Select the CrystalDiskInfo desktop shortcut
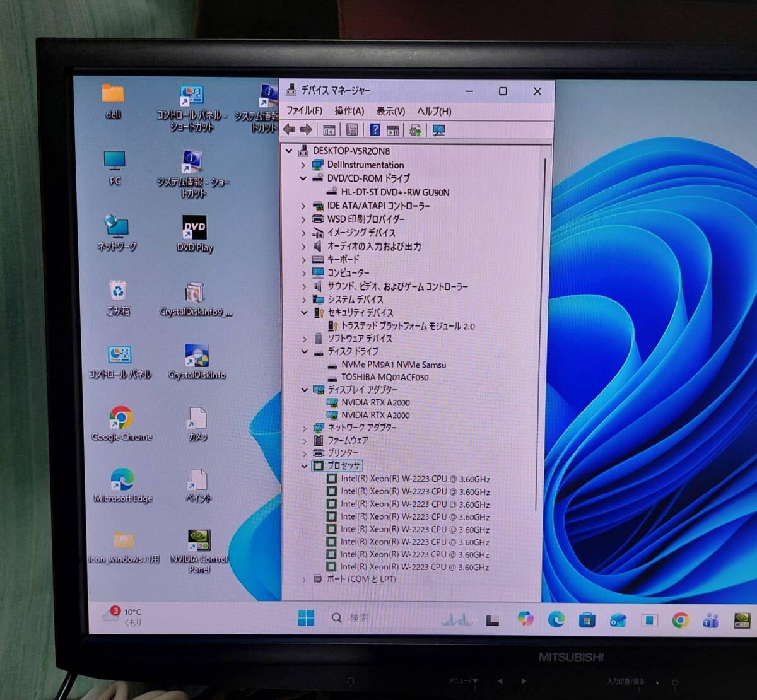Viewport: 757px width, 700px height. point(197,361)
